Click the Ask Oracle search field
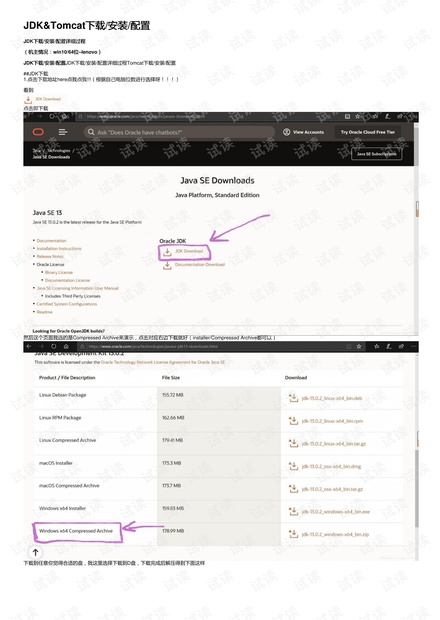This screenshot has width=440, height=620. click(179, 132)
